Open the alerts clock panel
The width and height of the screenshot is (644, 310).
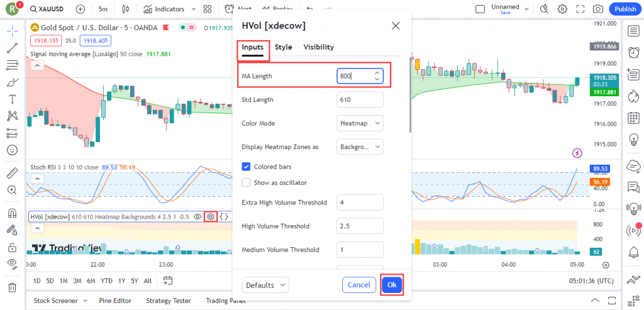click(633, 53)
